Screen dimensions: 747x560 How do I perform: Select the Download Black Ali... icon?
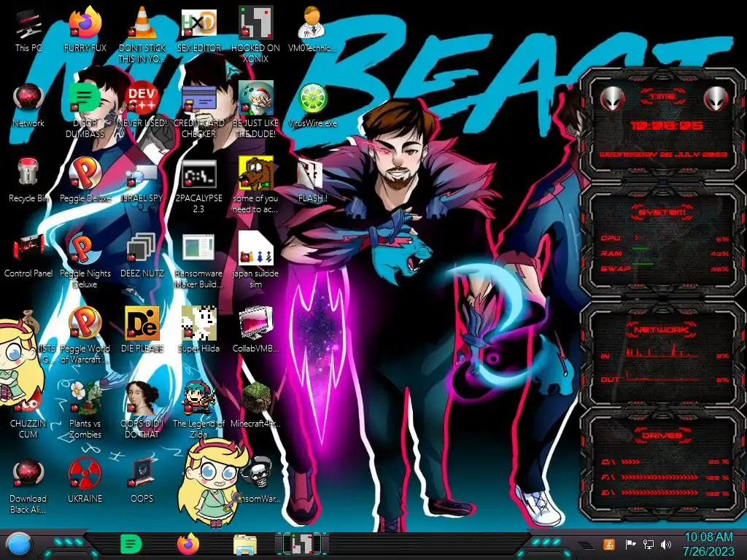click(28, 486)
